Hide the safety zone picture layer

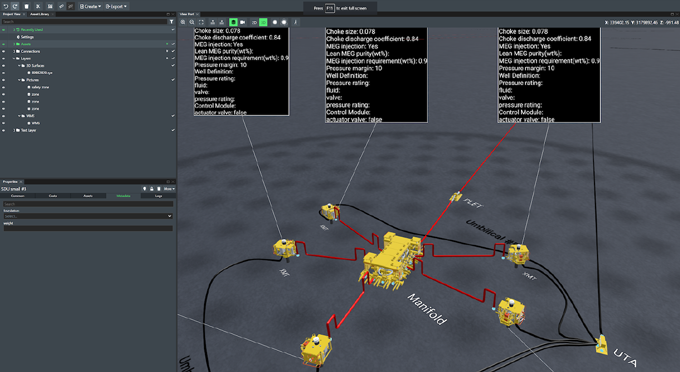pos(3,87)
